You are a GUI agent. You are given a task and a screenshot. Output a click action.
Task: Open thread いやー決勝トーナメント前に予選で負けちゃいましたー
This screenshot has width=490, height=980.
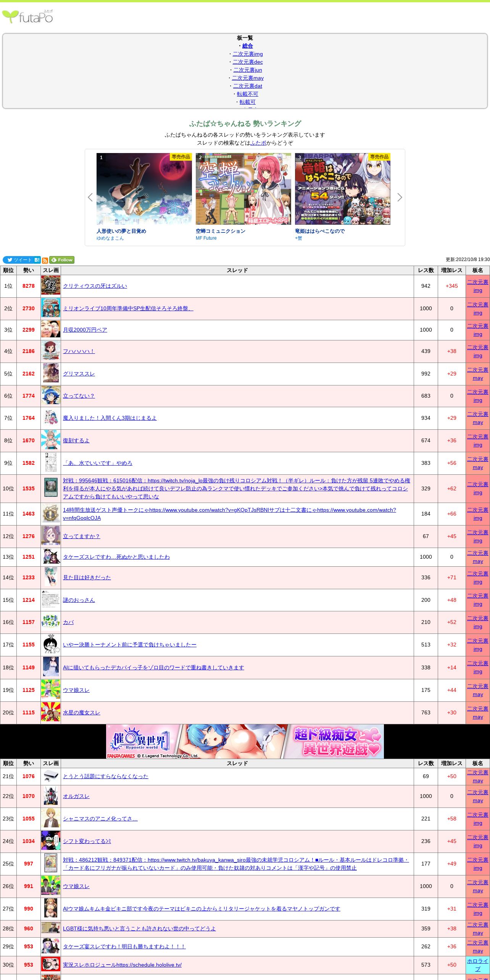[x=130, y=645]
